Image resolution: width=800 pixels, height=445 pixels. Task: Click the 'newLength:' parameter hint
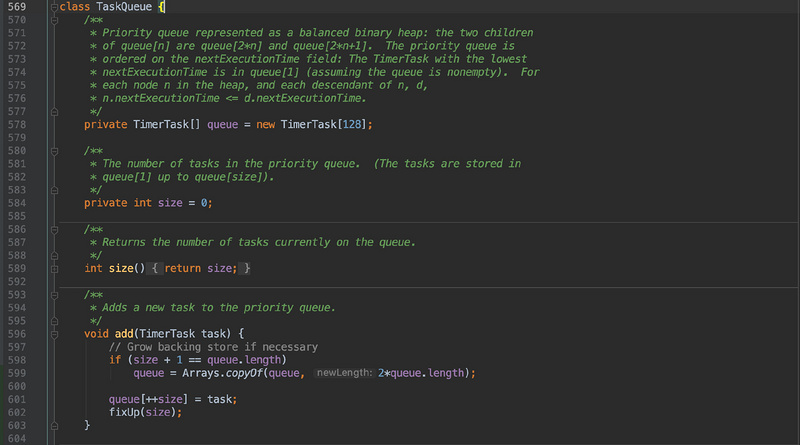(344, 373)
